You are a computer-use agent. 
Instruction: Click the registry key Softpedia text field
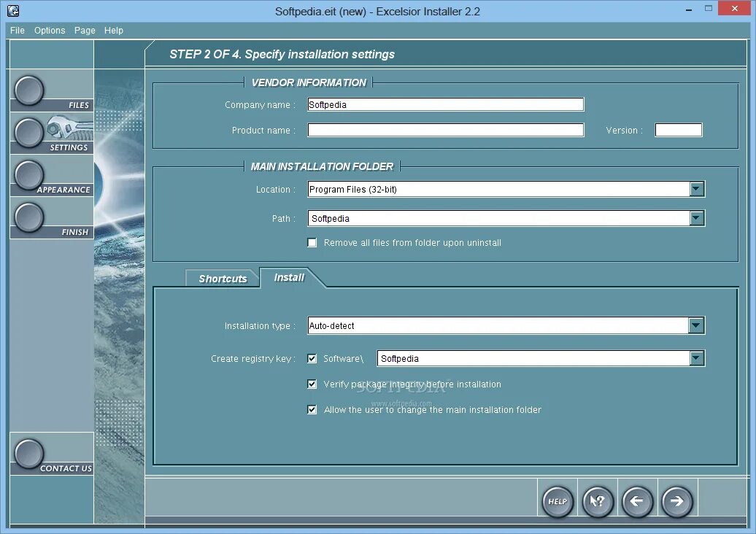click(x=533, y=358)
